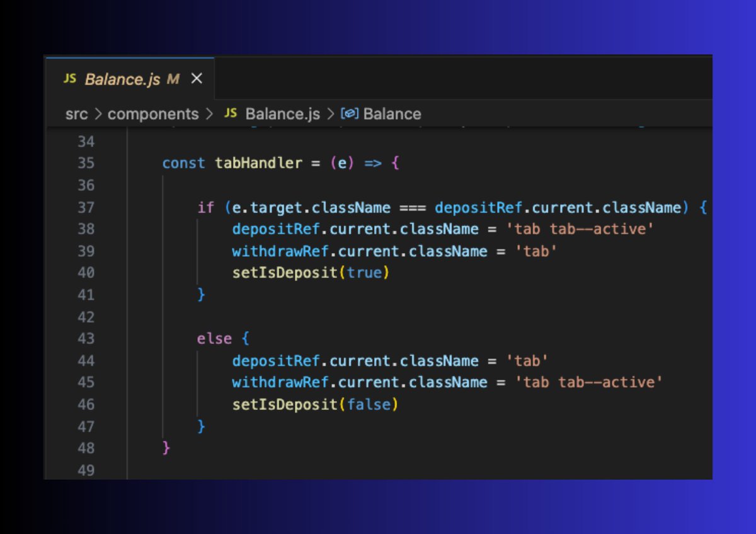Viewport: 756px width, 534px height.
Task: Click the JS file icon in the tab
Action: click(69, 79)
